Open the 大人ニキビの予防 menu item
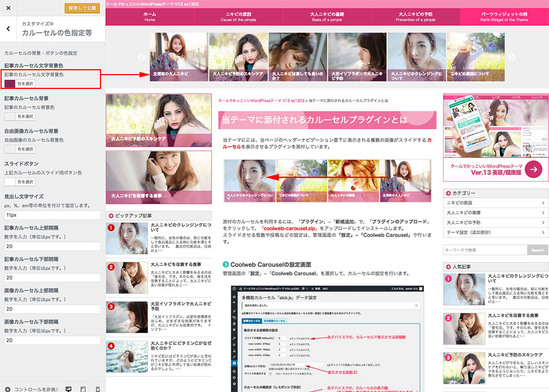This screenshot has height=392, width=549. pyautogui.click(x=416, y=17)
